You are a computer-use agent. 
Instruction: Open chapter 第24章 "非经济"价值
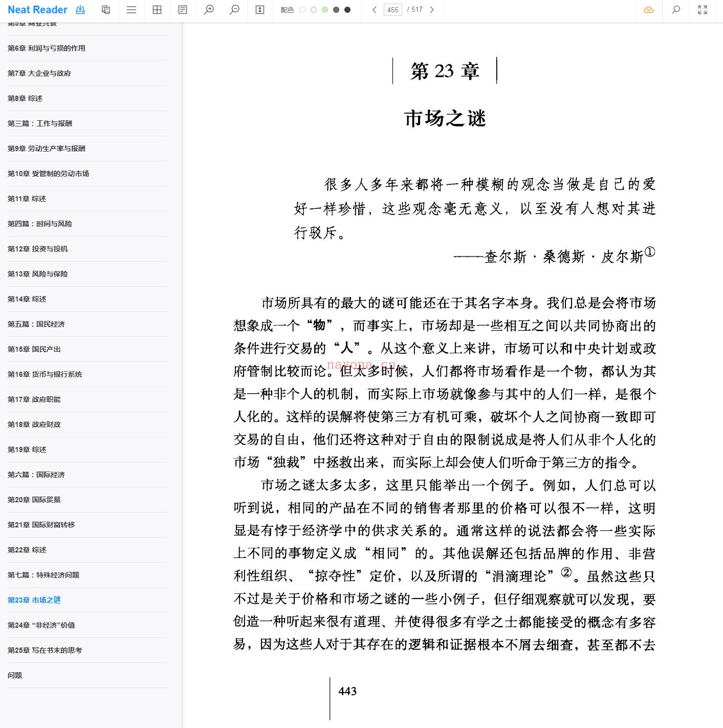coord(41,625)
